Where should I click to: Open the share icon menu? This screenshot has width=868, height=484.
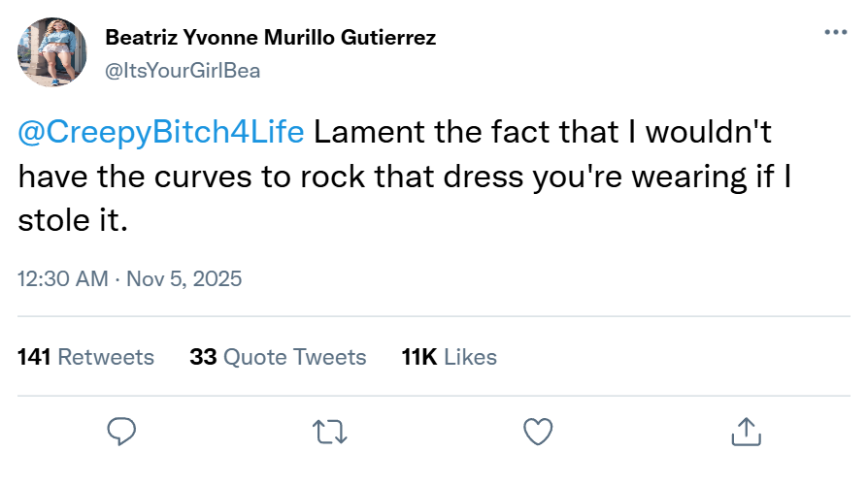click(745, 431)
